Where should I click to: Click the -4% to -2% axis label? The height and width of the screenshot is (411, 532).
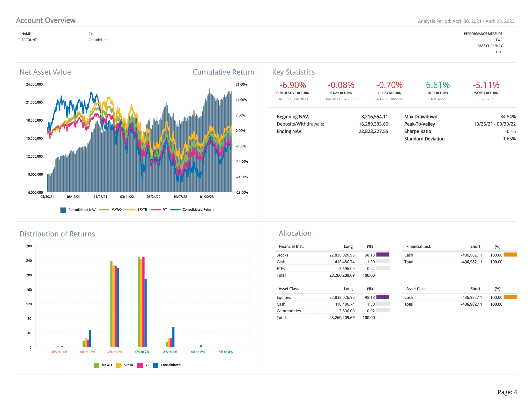click(x=87, y=352)
